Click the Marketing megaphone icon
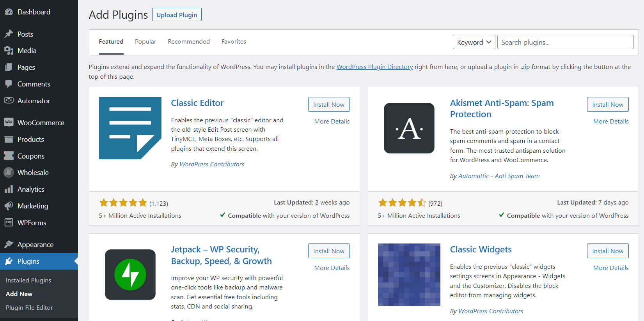This screenshot has width=644, height=321. coord(9,206)
